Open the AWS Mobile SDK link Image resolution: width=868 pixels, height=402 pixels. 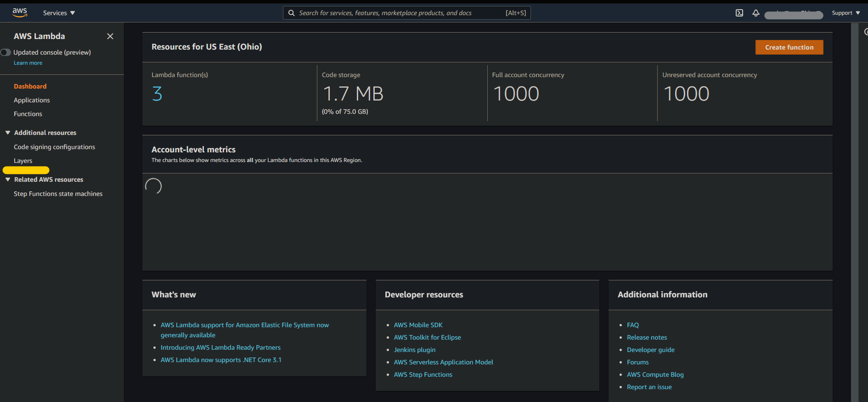418,325
